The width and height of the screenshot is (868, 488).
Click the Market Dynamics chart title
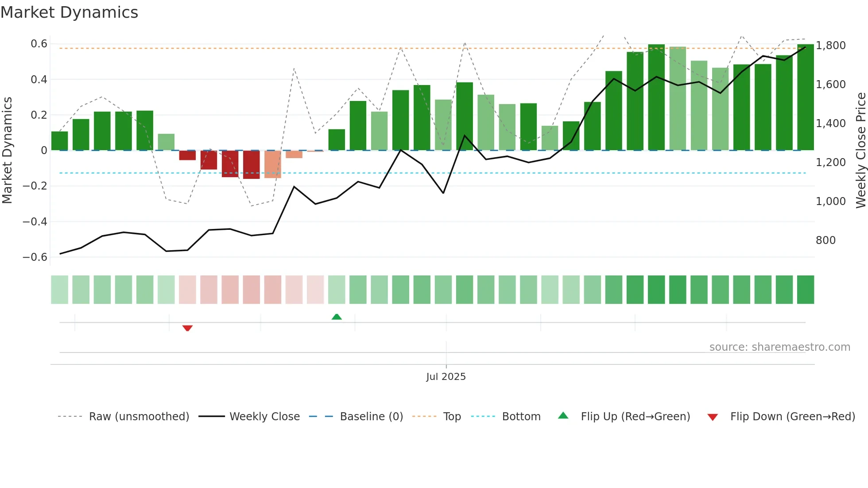coord(69,12)
